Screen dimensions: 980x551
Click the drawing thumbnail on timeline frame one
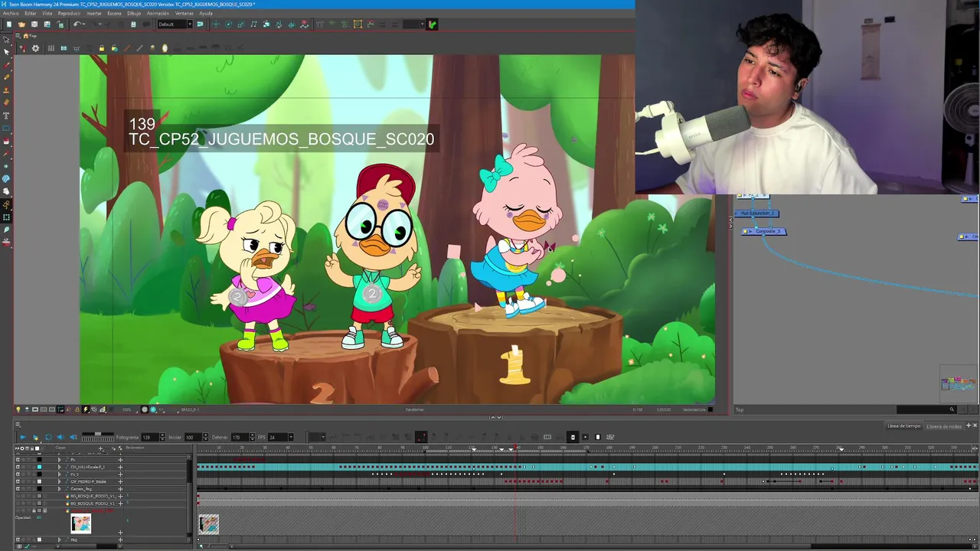[x=208, y=524]
